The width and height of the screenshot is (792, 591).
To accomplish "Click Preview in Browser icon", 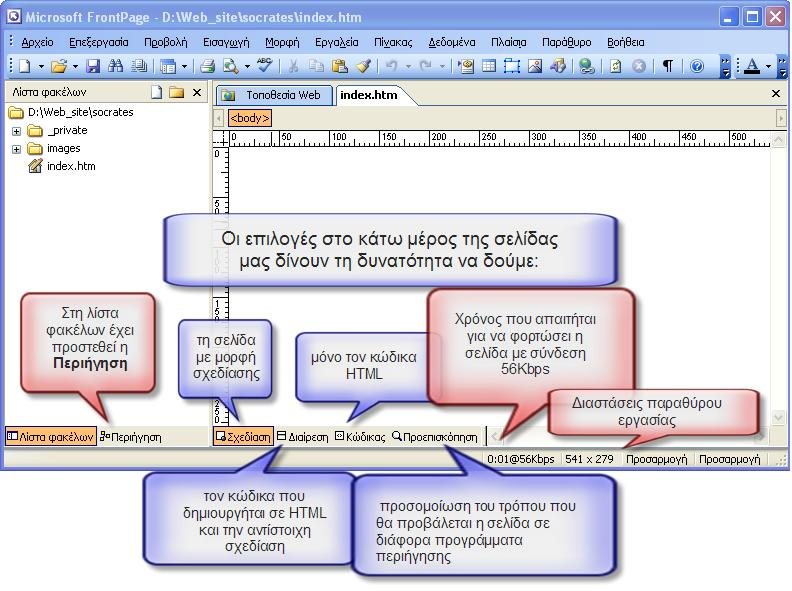I will (x=231, y=66).
